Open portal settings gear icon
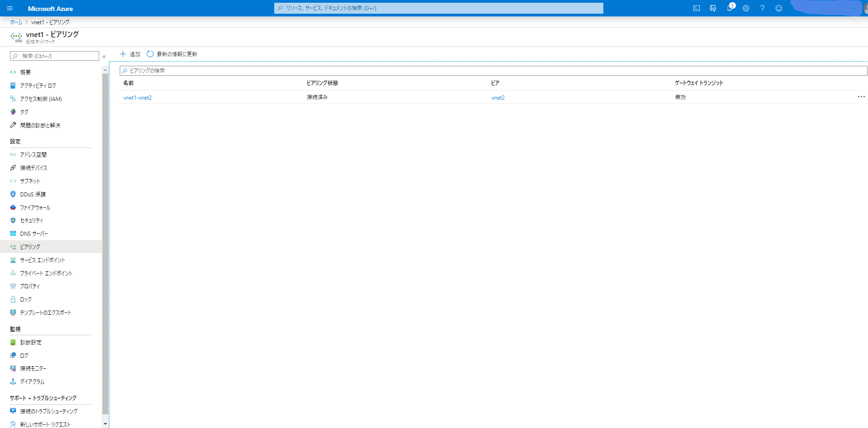Viewport: 868px width, 428px height. [x=746, y=8]
